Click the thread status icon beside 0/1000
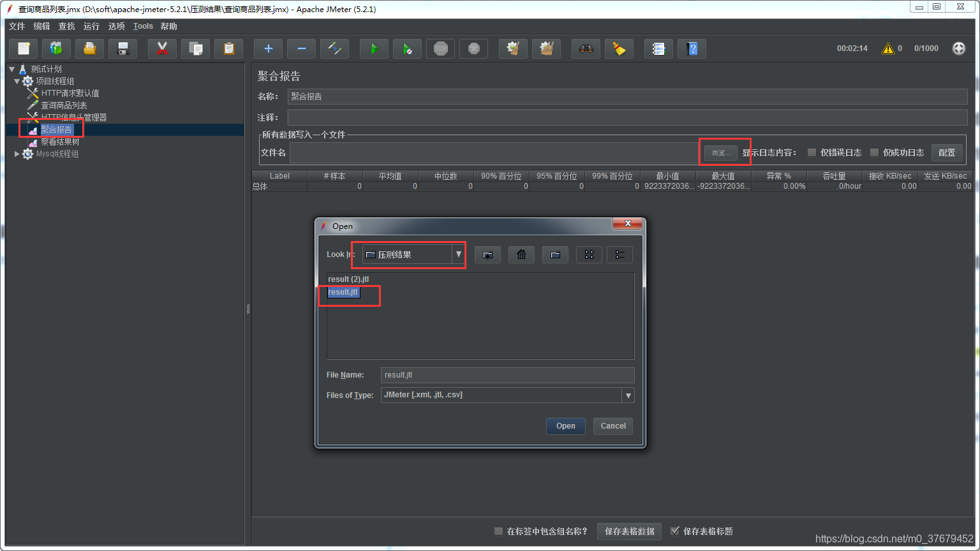The height and width of the screenshot is (551, 980). [x=959, y=48]
